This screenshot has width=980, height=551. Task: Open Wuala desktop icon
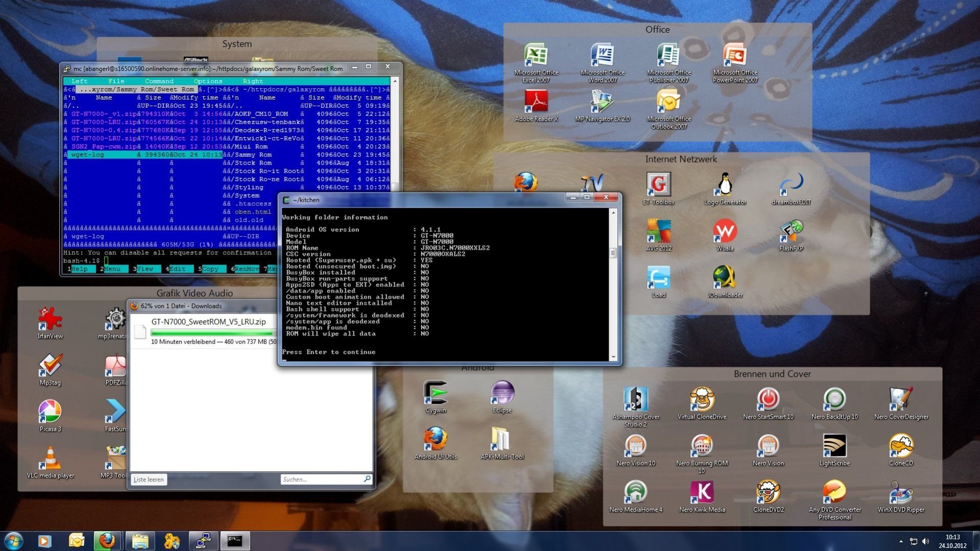click(725, 235)
